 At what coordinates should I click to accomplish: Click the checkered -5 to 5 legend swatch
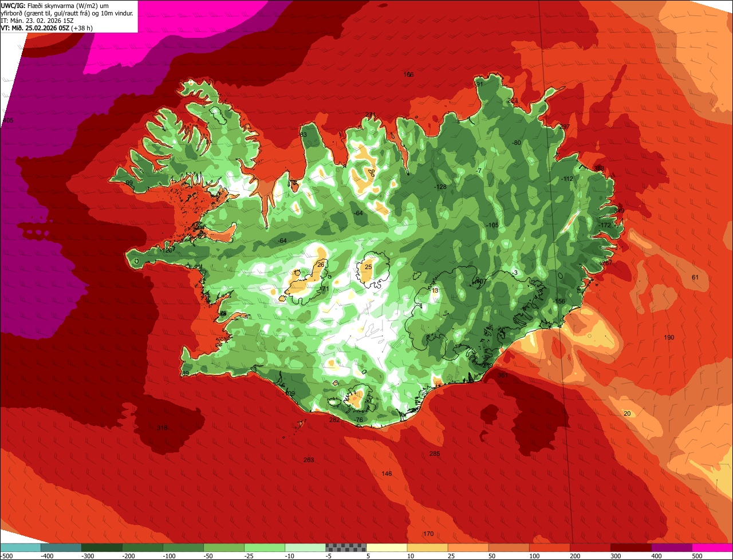coord(346,547)
